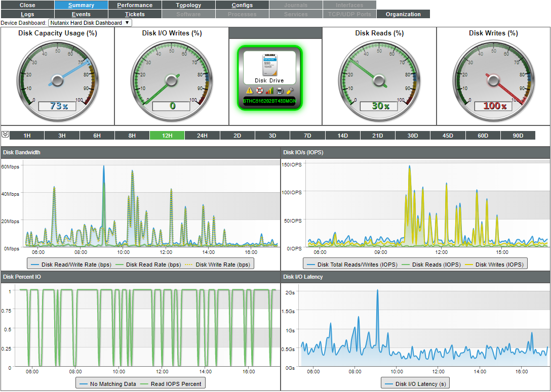
Task: Select the 21D time range
Action: pos(378,136)
